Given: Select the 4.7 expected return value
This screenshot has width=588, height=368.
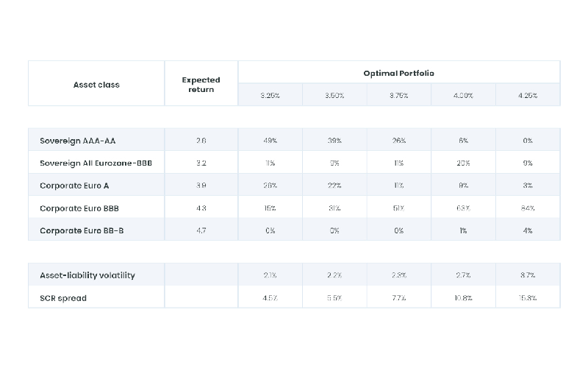Looking at the screenshot, I should pyautogui.click(x=201, y=230).
